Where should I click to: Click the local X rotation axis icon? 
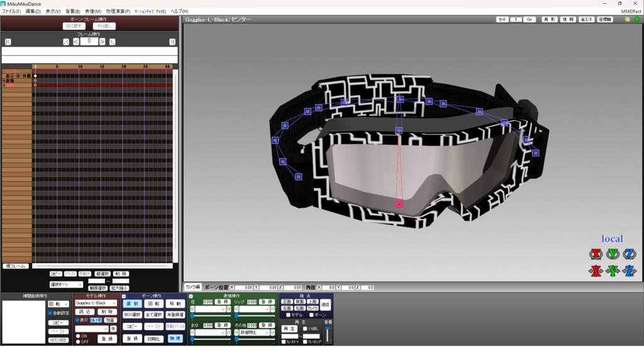pyautogui.click(x=596, y=254)
